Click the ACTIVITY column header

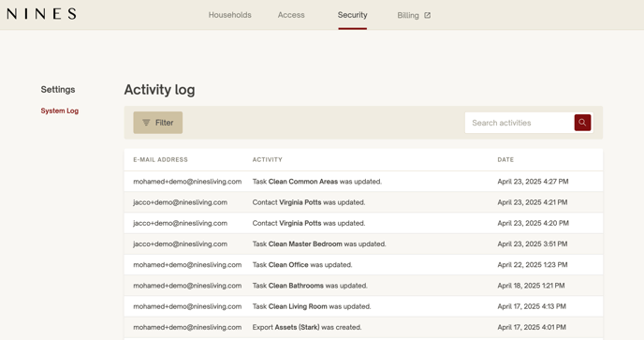coord(268,159)
